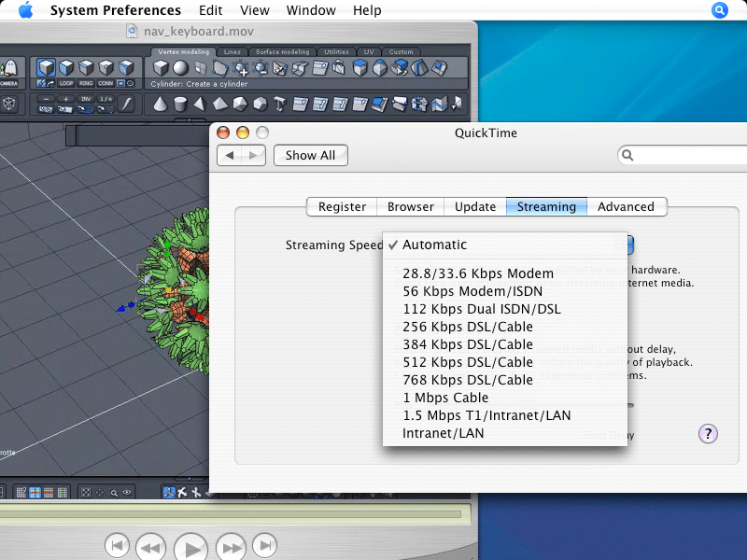Click the movie timeline scrub bar

[x=233, y=512]
